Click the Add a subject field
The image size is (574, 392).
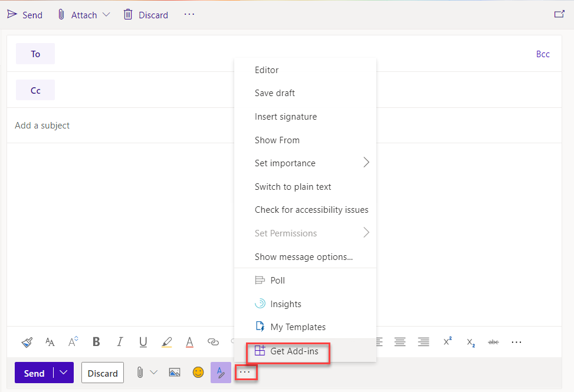118,126
